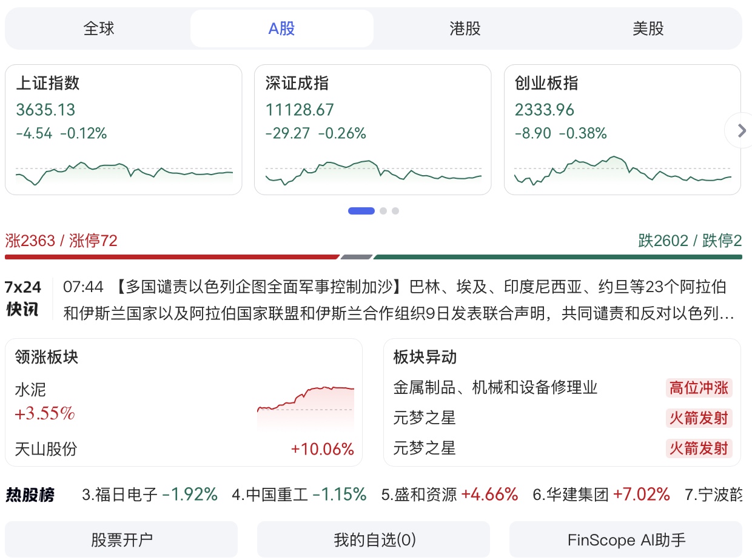
Task: Select the third carousel page dot
Action: [395, 211]
